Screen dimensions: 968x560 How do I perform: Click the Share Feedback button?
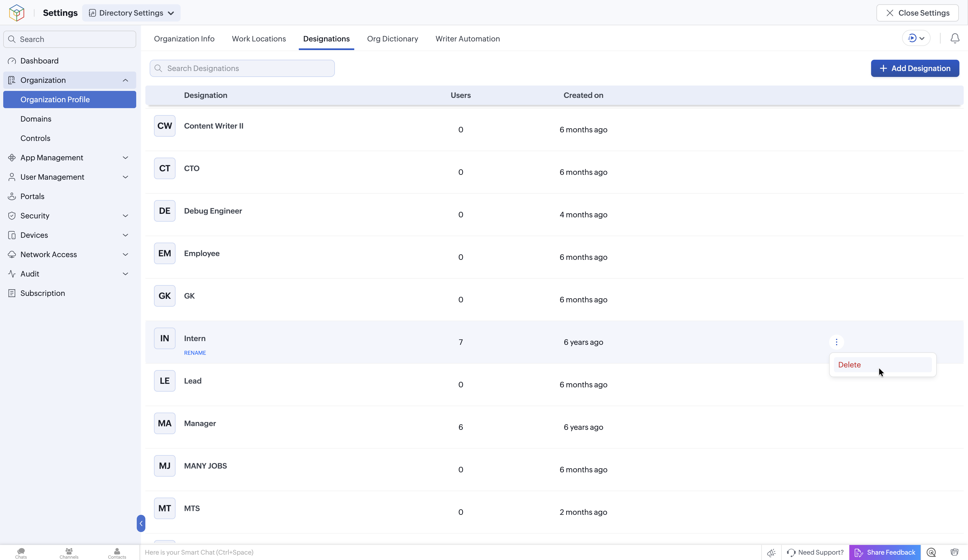[x=885, y=552]
